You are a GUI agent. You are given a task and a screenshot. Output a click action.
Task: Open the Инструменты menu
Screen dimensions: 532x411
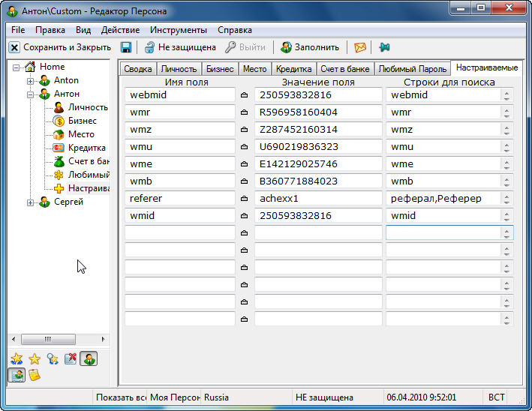tap(179, 30)
